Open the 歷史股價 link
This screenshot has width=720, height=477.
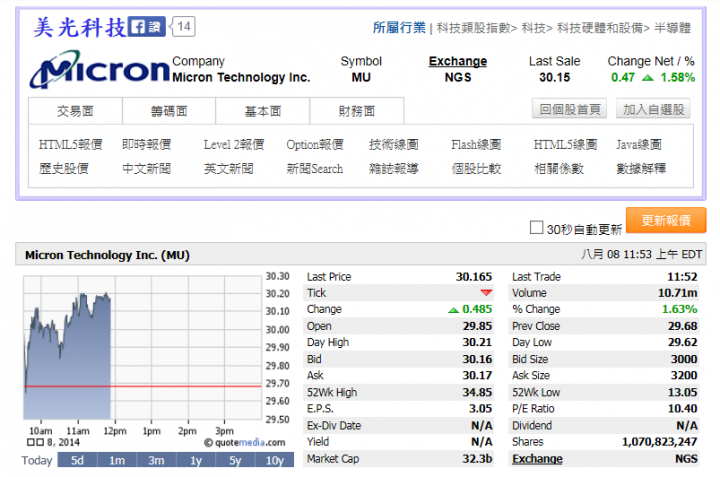64,168
